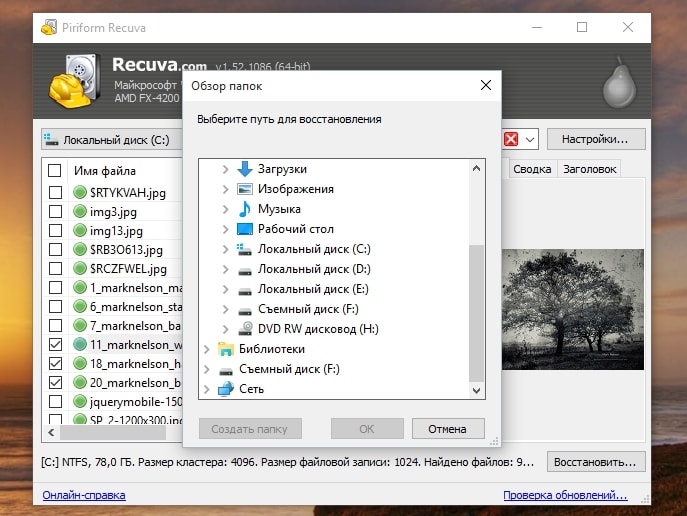The height and width of the screenshot is (516, 687).
Task: Click the Downloads (Загрузки) folder icon
Action: point(244,169)
